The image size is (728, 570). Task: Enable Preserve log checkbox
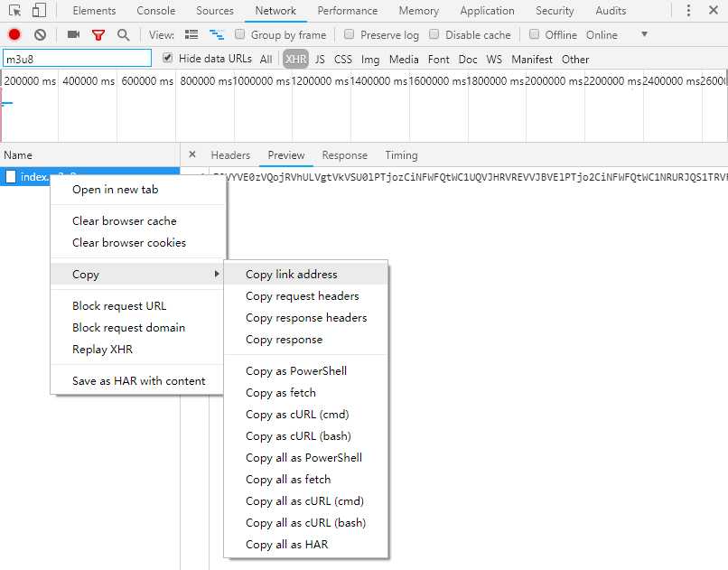pyautogui.click(x=350, y=34)
